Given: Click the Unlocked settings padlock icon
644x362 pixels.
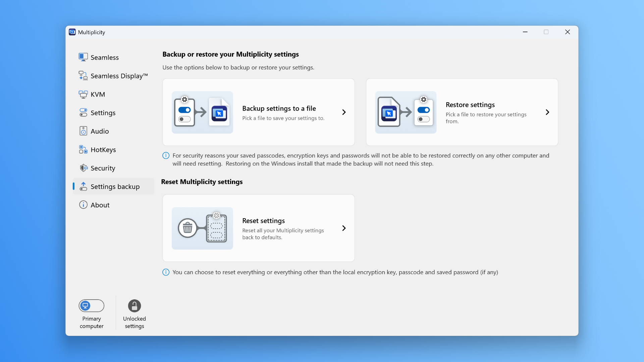Looking at the screenshot, I should [135, 306].
